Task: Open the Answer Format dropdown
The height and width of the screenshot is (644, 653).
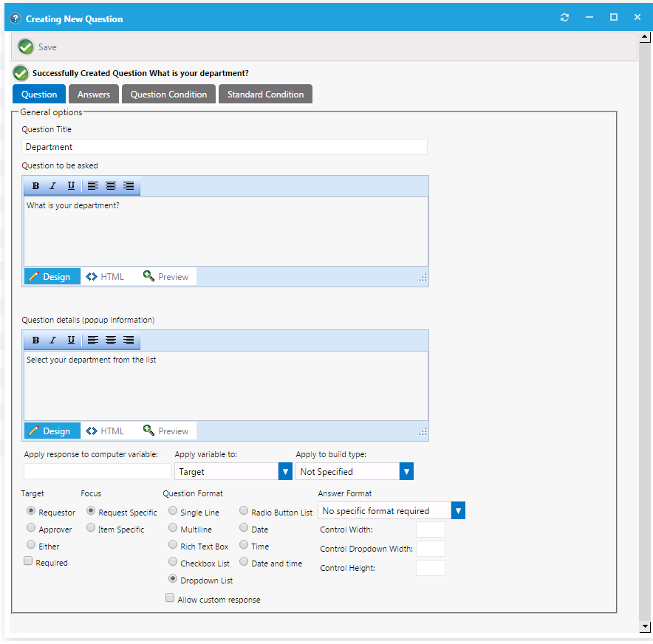Action: [x=458, y=510]
